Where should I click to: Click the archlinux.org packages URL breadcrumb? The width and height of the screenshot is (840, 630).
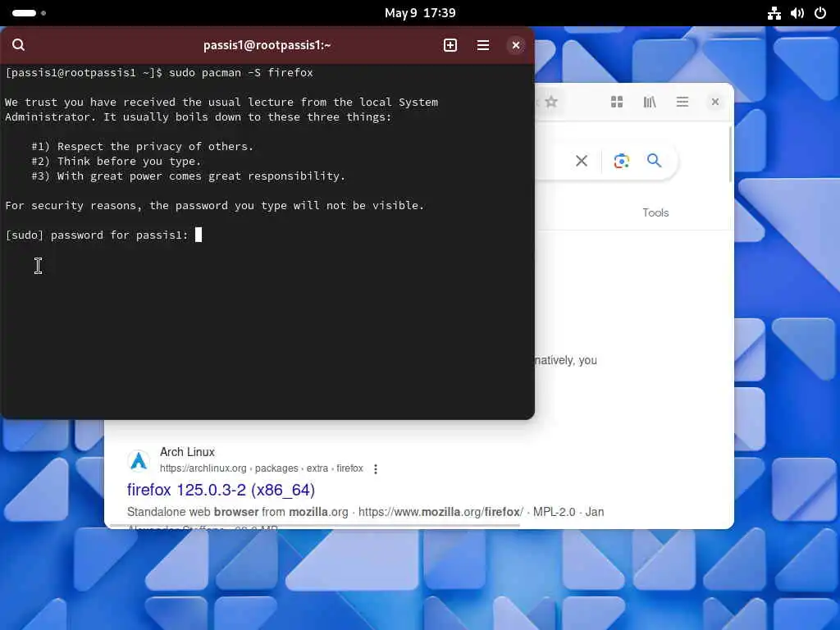coord(262,468)
